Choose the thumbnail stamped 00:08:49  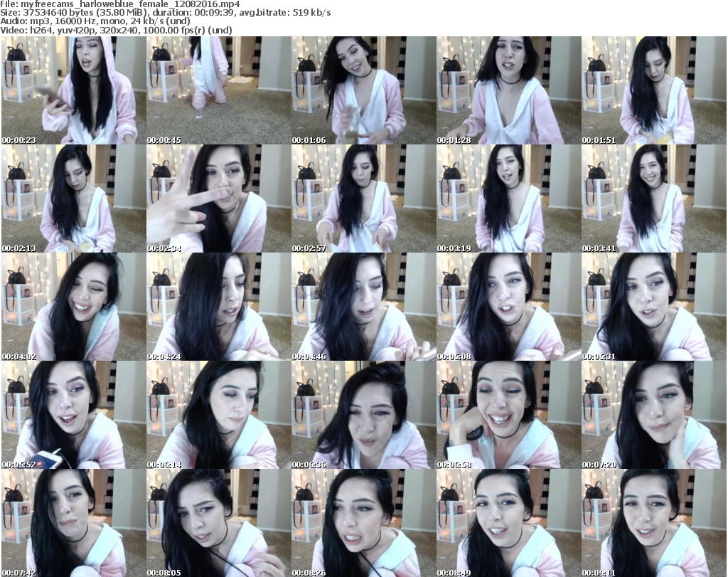pyautogui.click(x=509, y=523)
